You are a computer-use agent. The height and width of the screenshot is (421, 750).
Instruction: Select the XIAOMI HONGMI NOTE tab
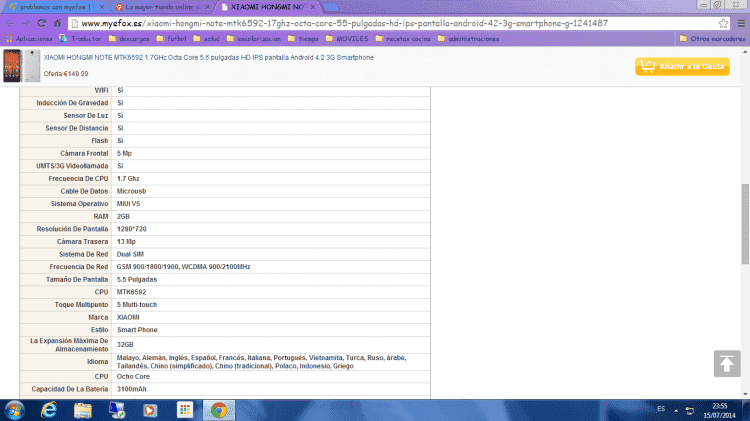click(266, 7)
